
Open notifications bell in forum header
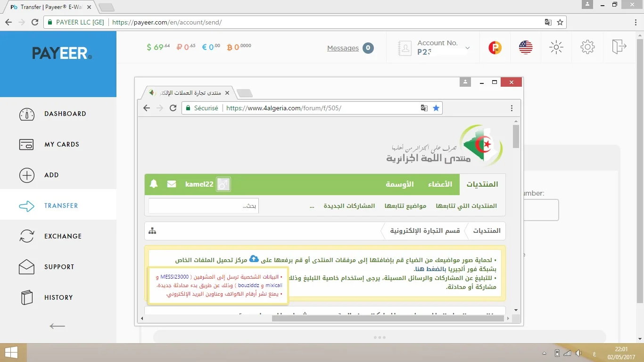coord(154,184)
